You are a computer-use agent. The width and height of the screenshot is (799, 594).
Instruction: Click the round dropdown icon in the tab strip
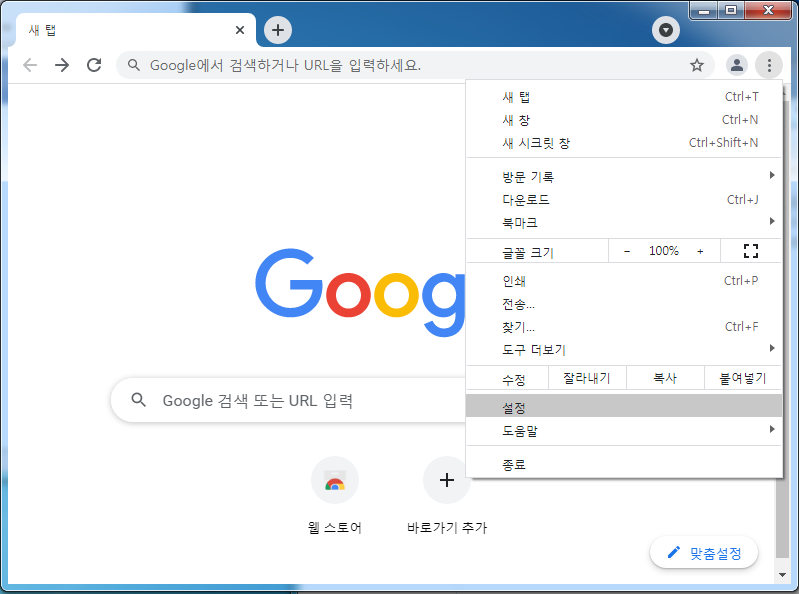[x=665, y=31]
